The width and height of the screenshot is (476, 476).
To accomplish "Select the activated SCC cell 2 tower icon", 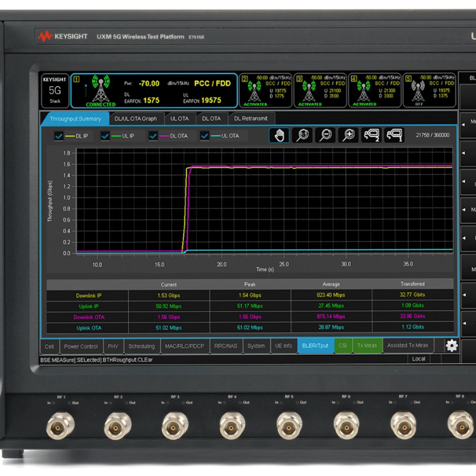I will tap(255, 91).
